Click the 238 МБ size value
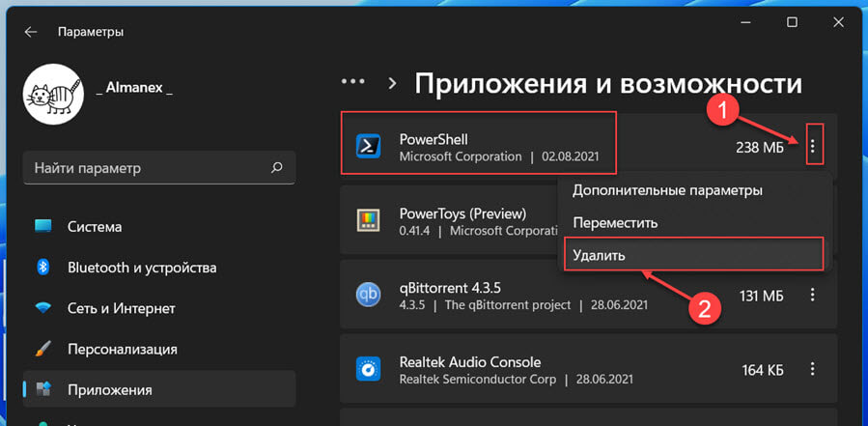 coord(760,148)
